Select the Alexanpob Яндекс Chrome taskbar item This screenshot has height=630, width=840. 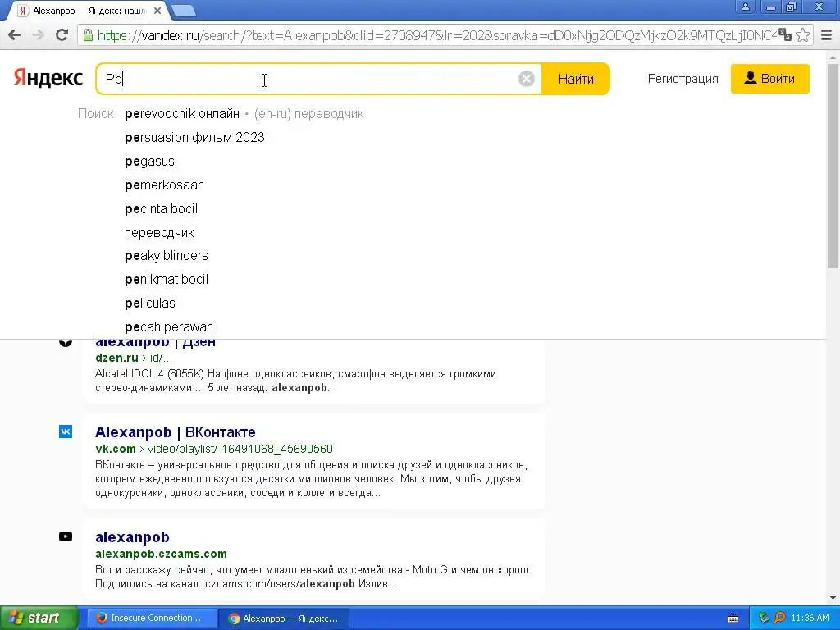285,618
